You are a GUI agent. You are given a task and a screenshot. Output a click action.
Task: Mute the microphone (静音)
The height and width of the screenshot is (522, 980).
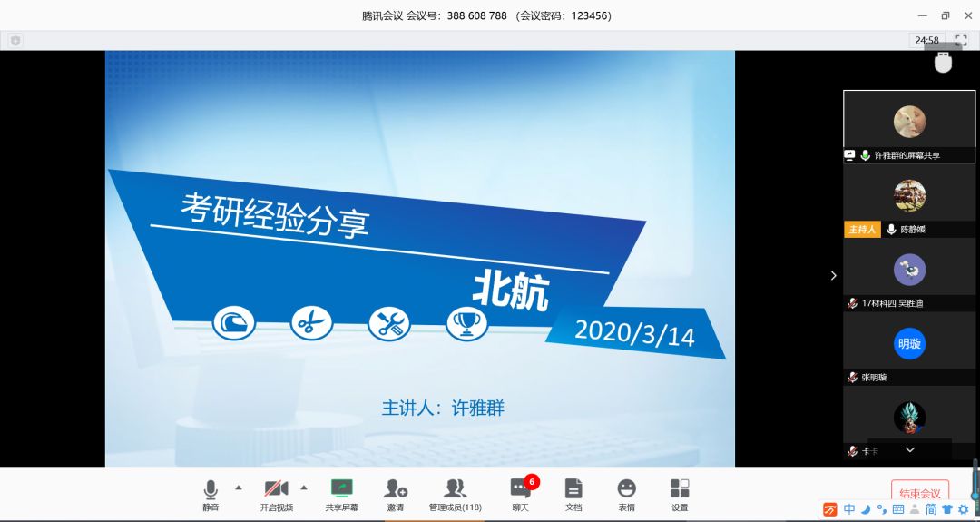point(211,494)
